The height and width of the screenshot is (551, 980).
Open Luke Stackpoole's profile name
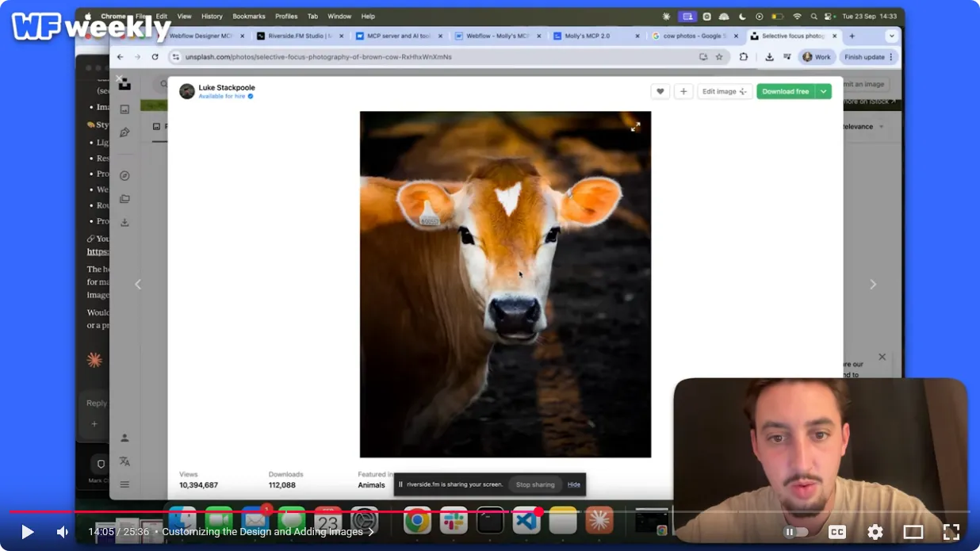click(x=227, y=87)
